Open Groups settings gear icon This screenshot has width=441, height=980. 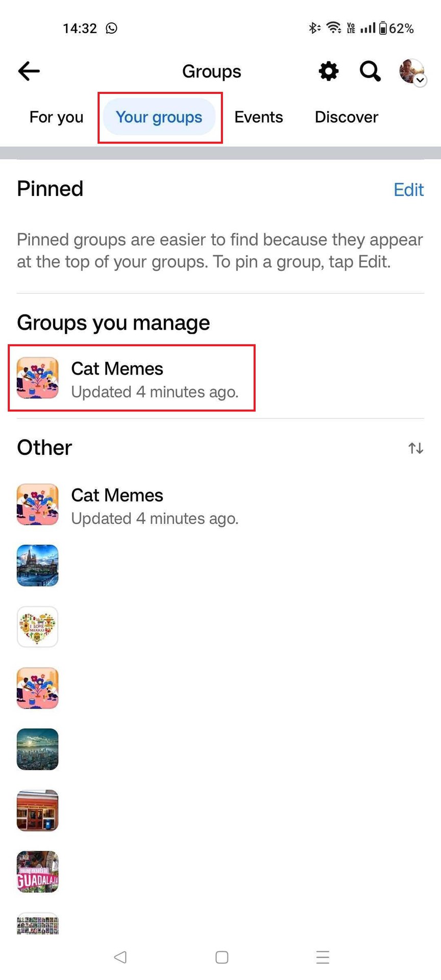pos(329,71)
